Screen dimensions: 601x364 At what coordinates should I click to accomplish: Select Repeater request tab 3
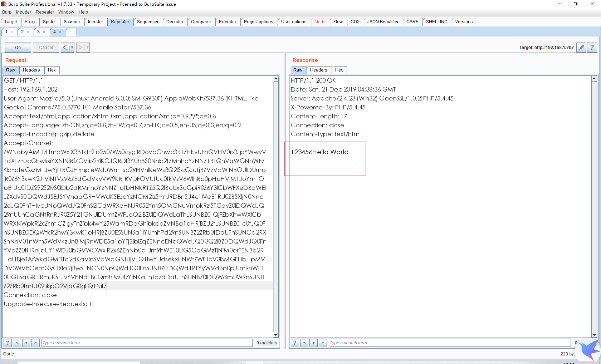tap(39, 32)
